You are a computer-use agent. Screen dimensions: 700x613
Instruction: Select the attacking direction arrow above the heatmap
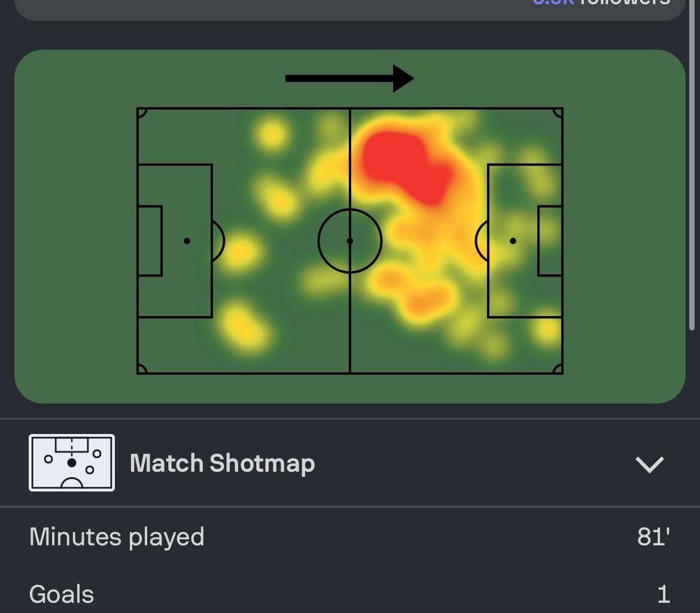pyautogui.click(x=349, y=77)
